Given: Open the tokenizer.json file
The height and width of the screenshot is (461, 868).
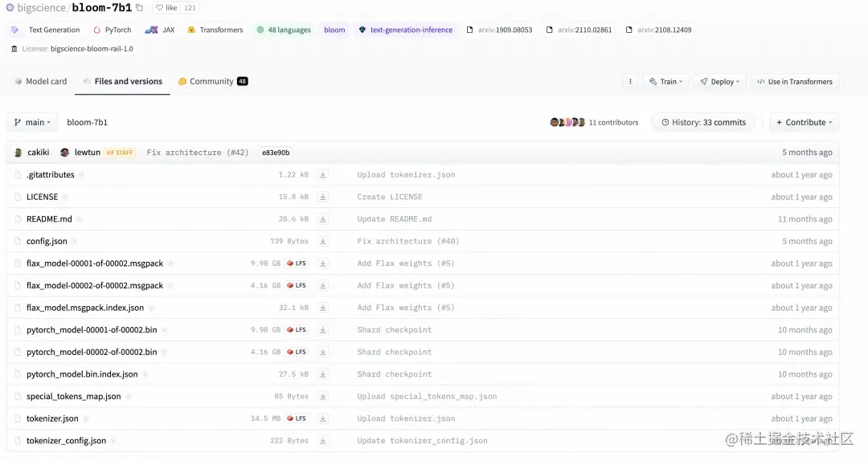Looking at the screenshot, I should [x=52, y=418].
